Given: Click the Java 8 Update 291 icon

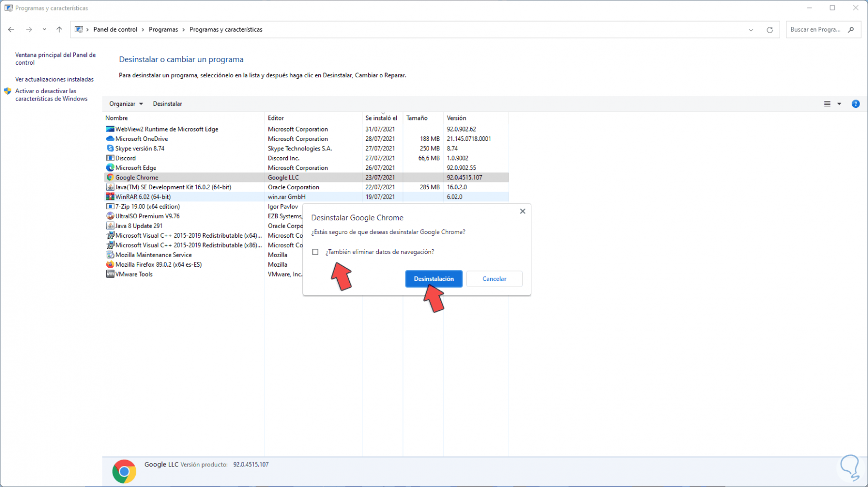Looking at the screenshot, I should [110, 226].
